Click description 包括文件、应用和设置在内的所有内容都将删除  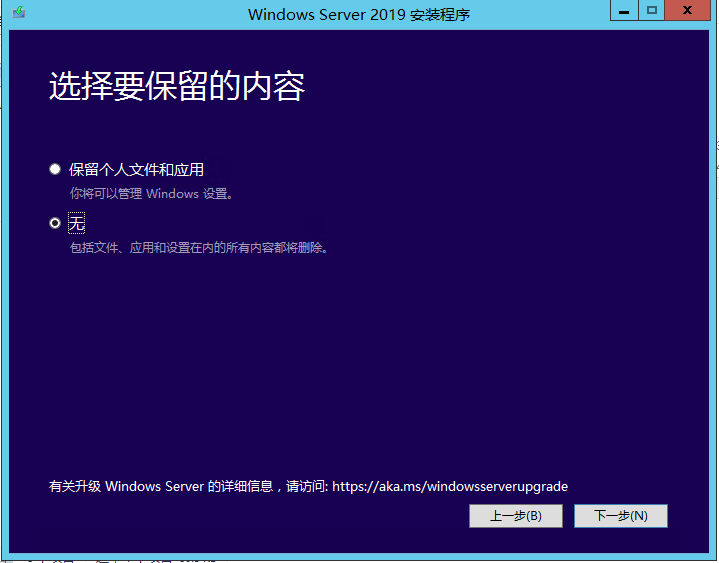199,248
